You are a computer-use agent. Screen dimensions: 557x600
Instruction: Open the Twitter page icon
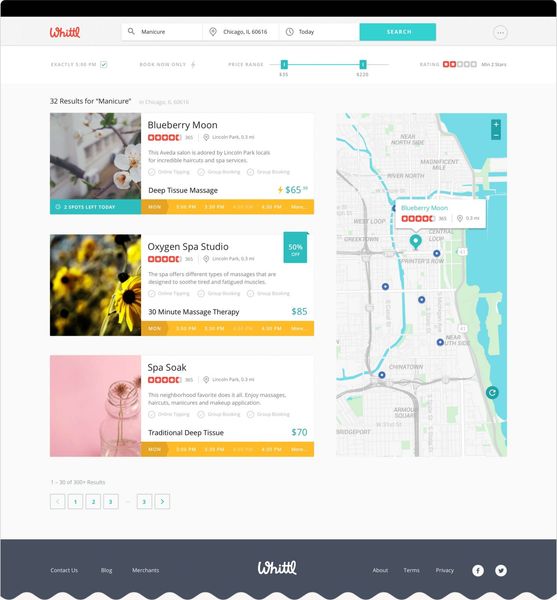[501, 571]
